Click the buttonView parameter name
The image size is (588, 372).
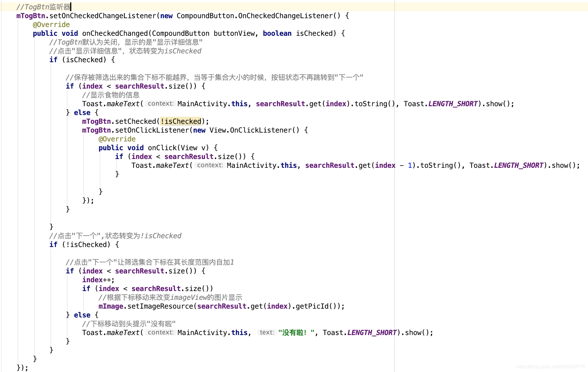click(234, 33)
